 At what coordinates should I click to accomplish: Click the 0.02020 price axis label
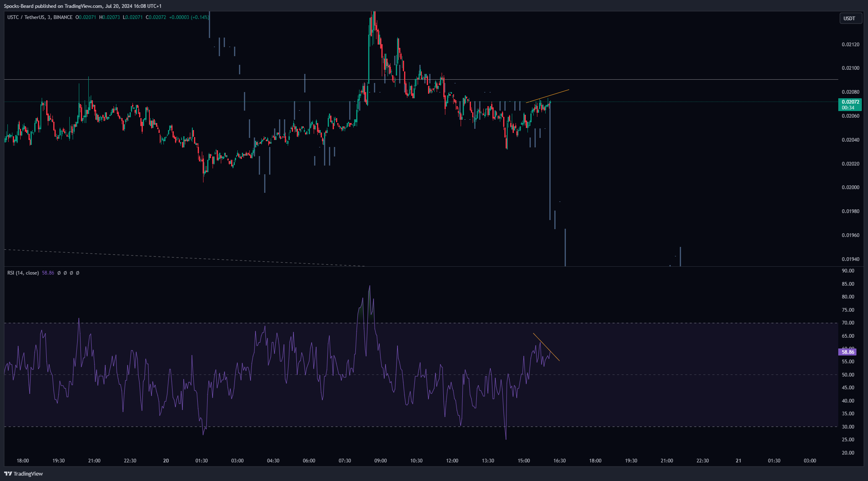[850, 164]
